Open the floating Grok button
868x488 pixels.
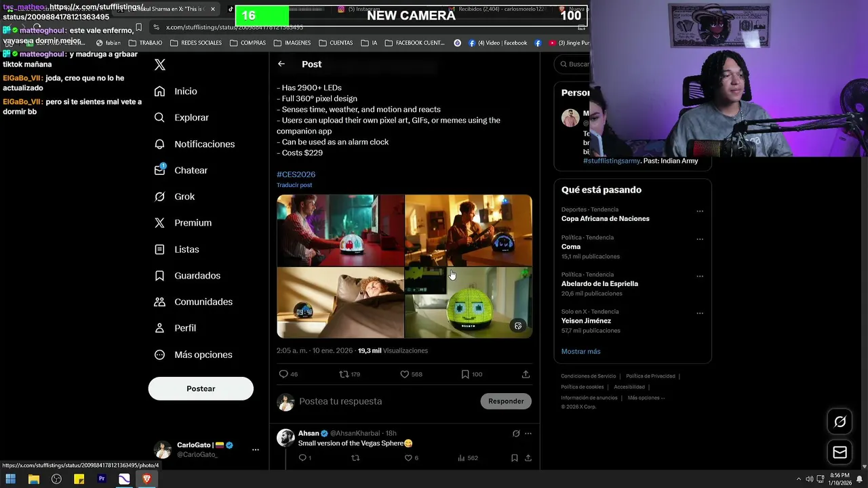pos(840,422)
